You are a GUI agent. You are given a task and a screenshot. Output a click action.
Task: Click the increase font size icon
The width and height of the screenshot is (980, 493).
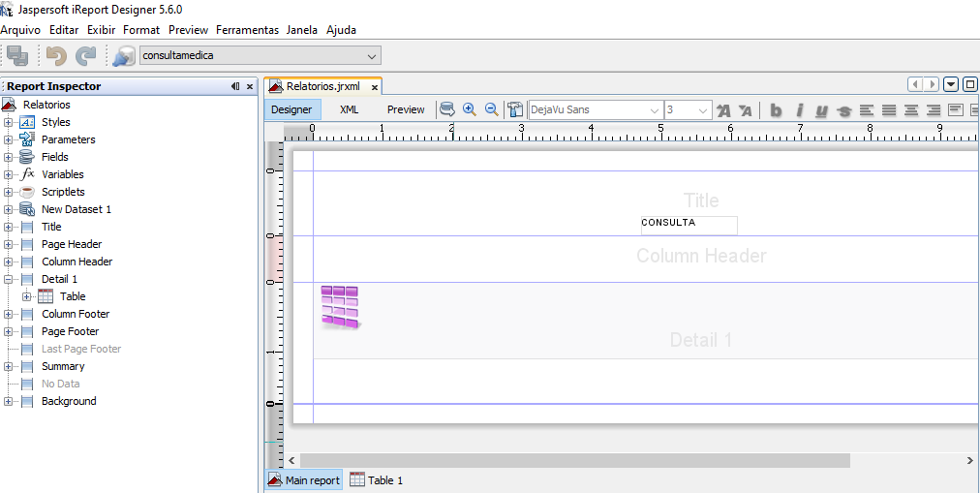[x=723, y=110]
